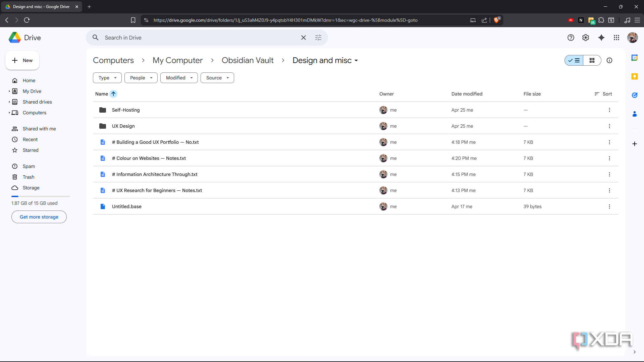644x362 pixels.
Task: Open Drive settings gear
Action: (x=586, y=38)
